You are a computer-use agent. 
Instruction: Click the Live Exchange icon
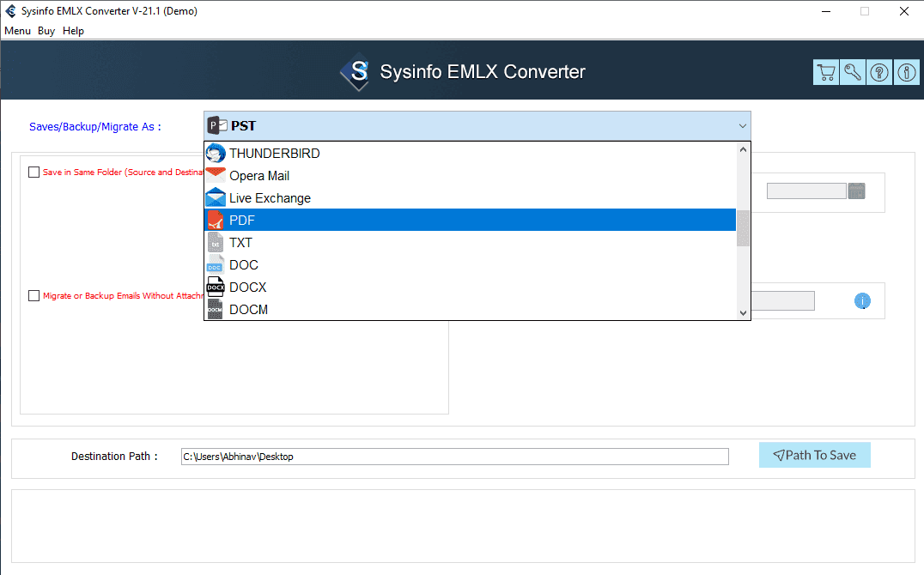tap(216, 197)
